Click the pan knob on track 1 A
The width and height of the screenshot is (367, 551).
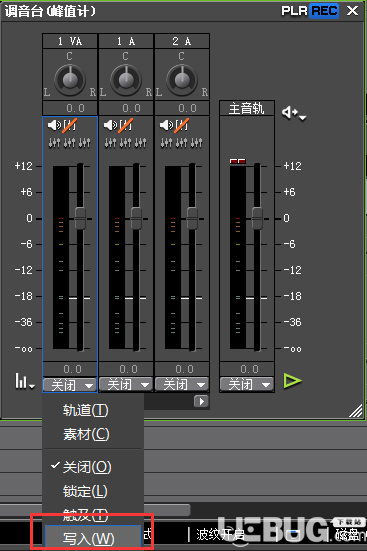point(125,80)
